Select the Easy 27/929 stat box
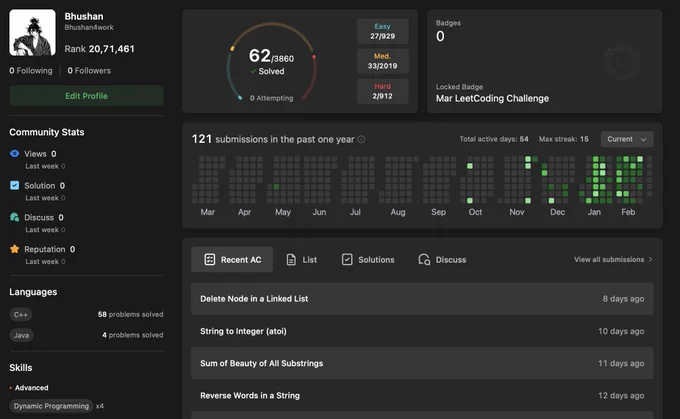Viewport: 680px width, 419px height. [x=382, y=31]
